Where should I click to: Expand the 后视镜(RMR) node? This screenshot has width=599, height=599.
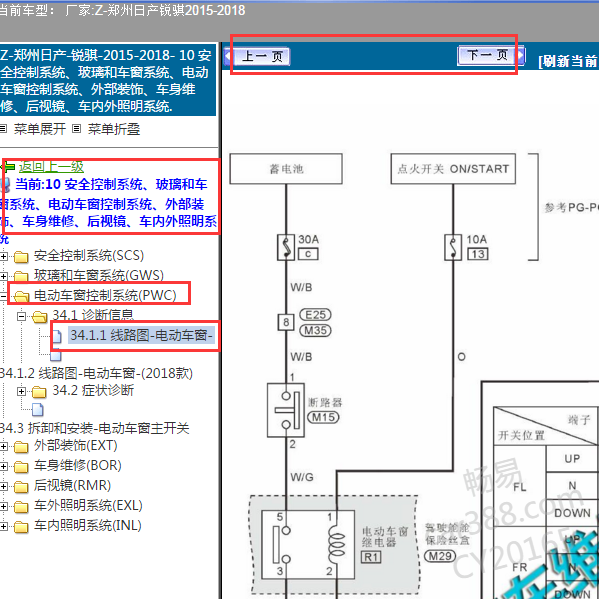pos(3,486)
